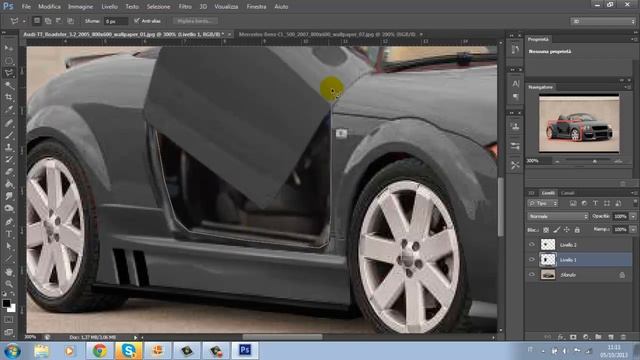
Task: Delete the selected layer with trash icon
Action: pos(623,337)
